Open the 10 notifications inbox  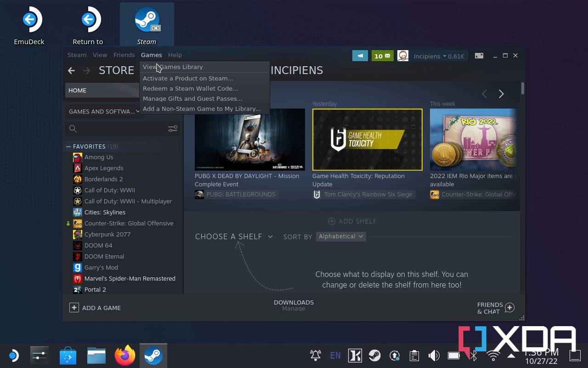(382, 56)
